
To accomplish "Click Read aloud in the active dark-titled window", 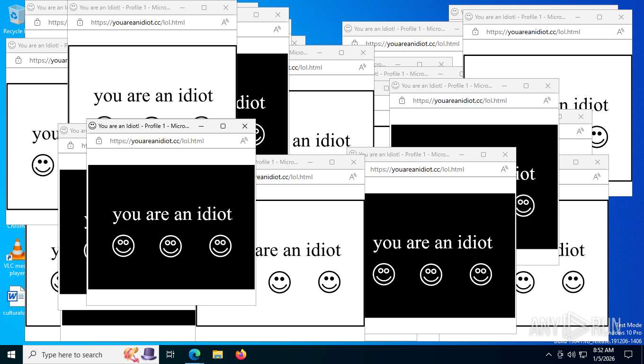I will (244, 141).
